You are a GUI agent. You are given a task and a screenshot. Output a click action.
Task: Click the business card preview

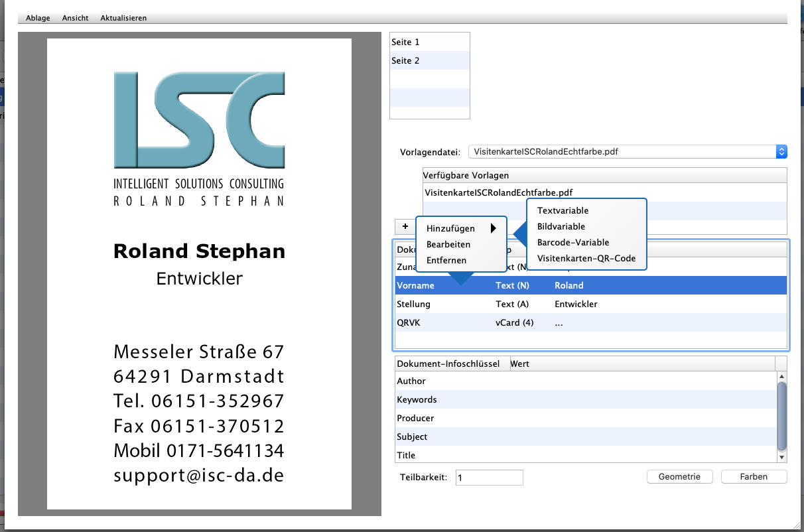[x=199, y=274]
